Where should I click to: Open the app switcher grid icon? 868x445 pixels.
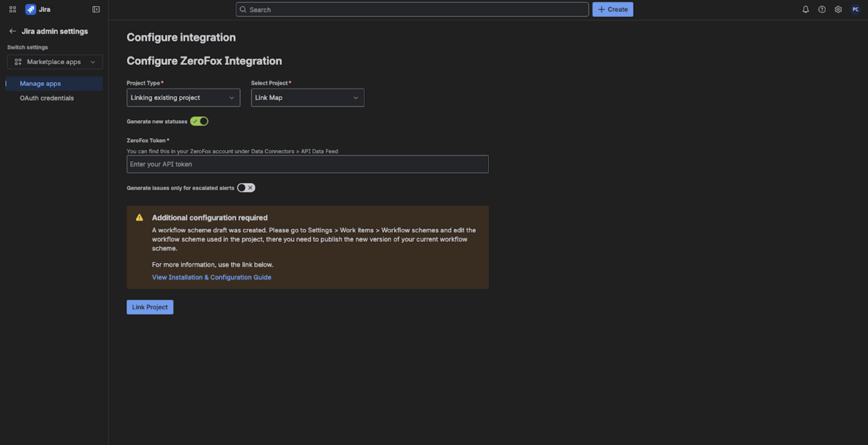tap(12, 9)
